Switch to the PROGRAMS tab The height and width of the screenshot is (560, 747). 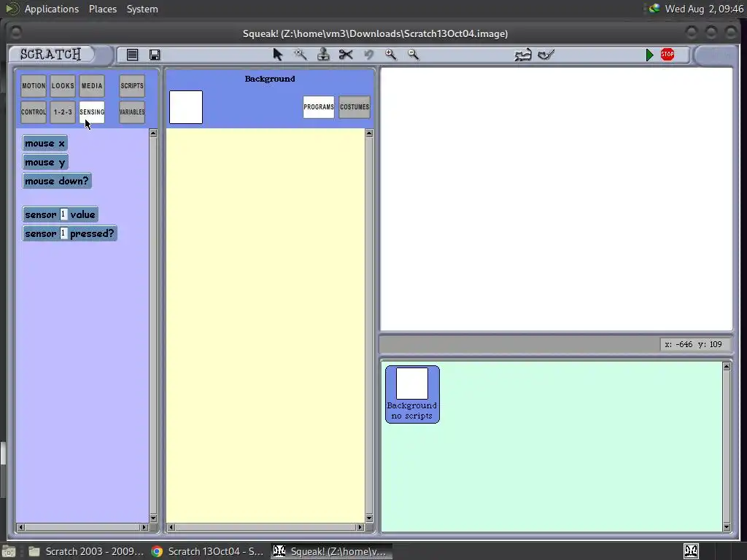[319, 107]
